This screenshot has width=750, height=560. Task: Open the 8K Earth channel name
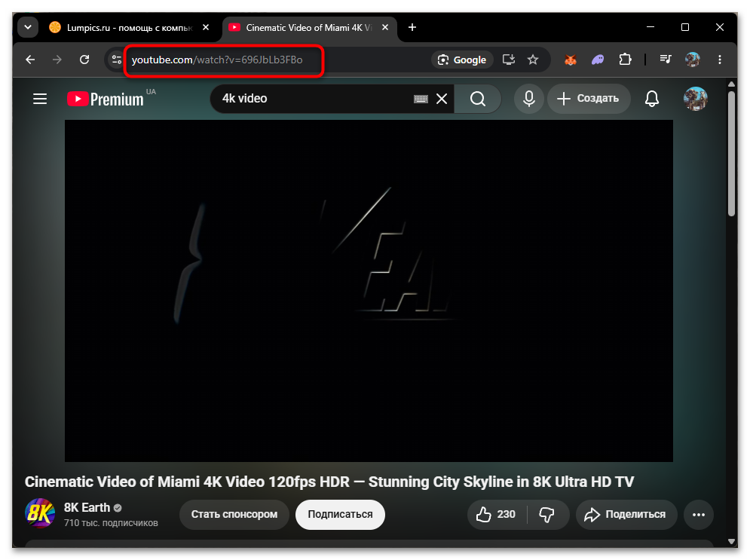tap(87, 507)
